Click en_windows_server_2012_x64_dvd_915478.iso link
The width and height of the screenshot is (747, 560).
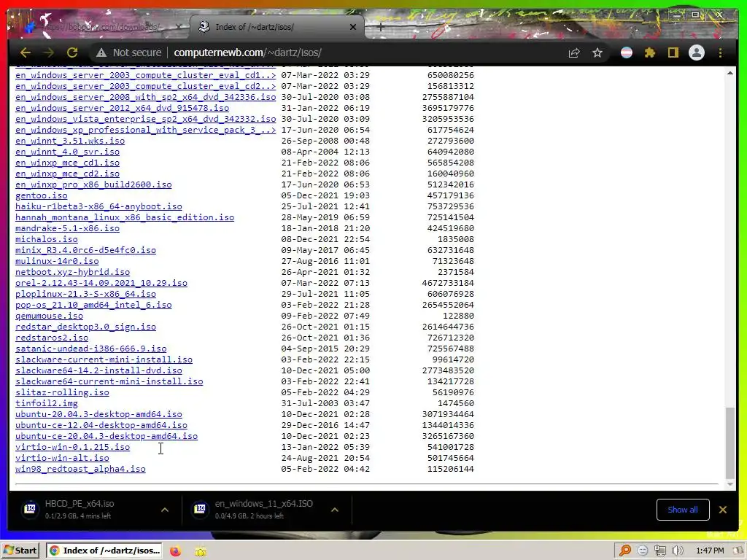point(122,108)
